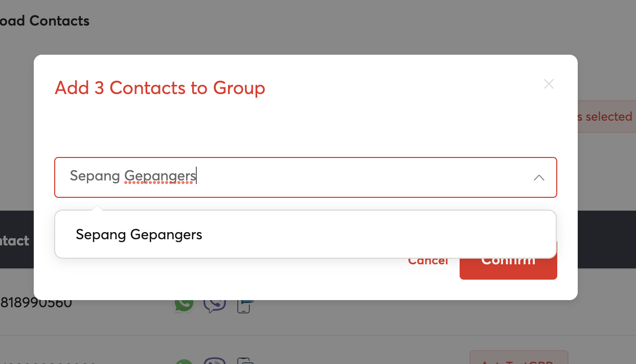This screenshot has width=636, height=364.
Task: Collapse the group dropdown chevron
Action: tap(539, 177)
